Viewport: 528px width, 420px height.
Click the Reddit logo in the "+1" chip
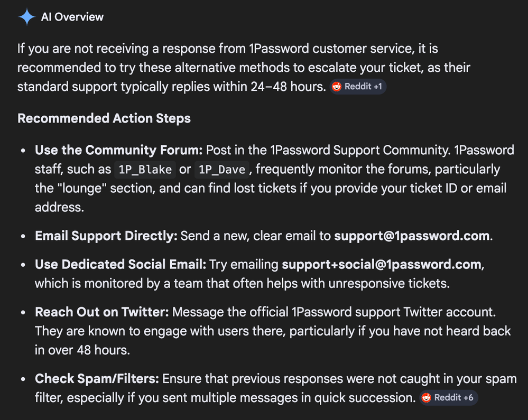click(x=337, y=87)
